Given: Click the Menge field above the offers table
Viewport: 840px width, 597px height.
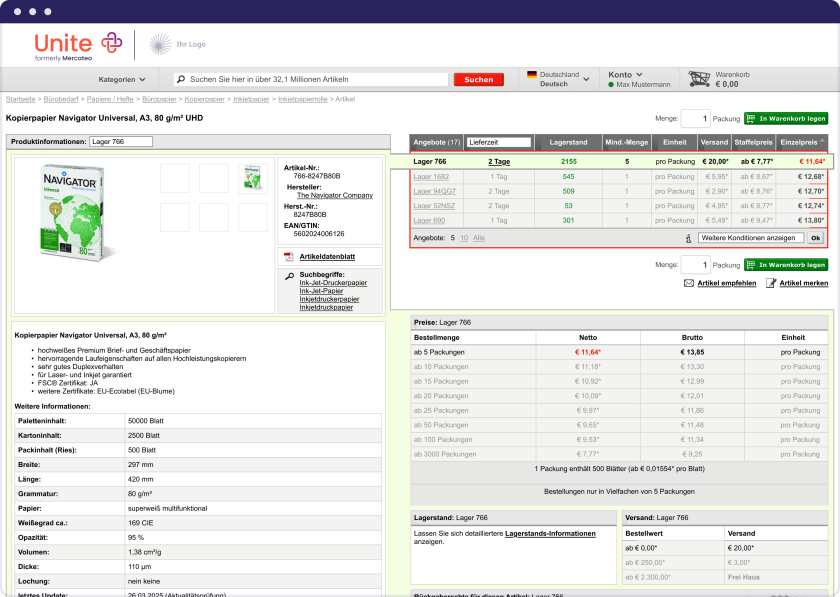Looking at the screenshot, I should point(695,118).
